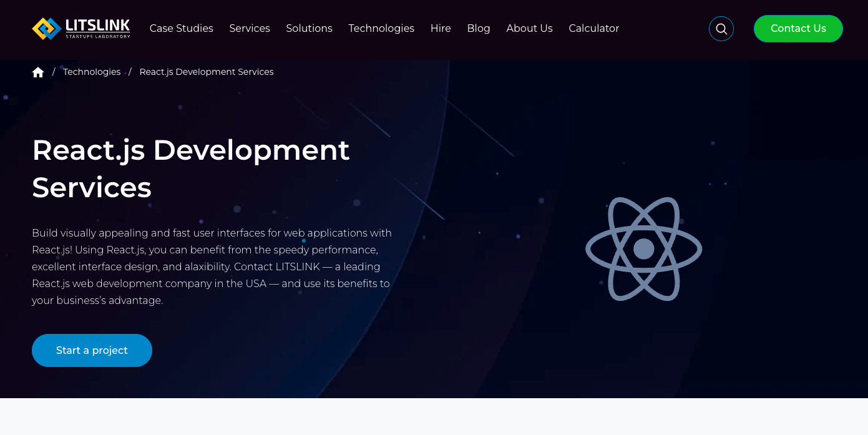Screen dimensions: 868x435
Task: Open the Technologies nav menu
Action: pos(381,28)
